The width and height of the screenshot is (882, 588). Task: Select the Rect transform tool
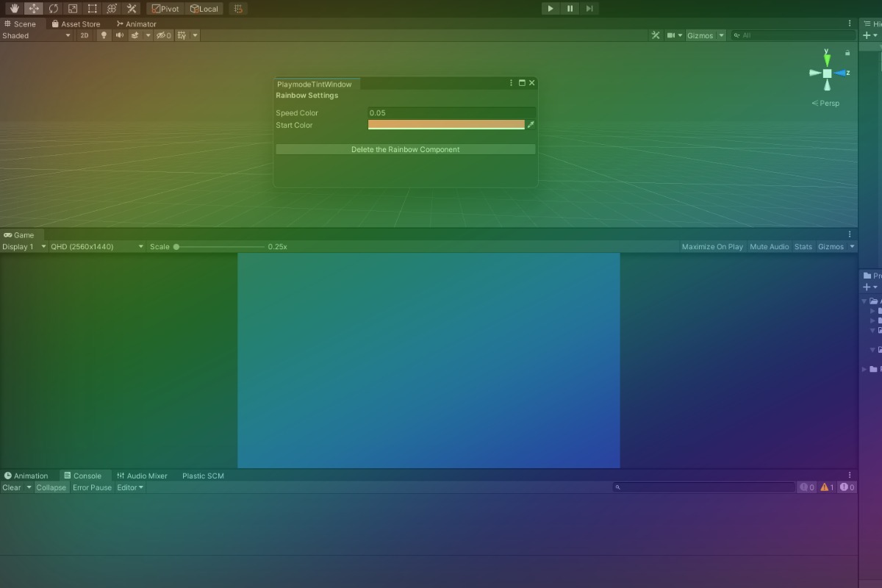pos(92,9)
